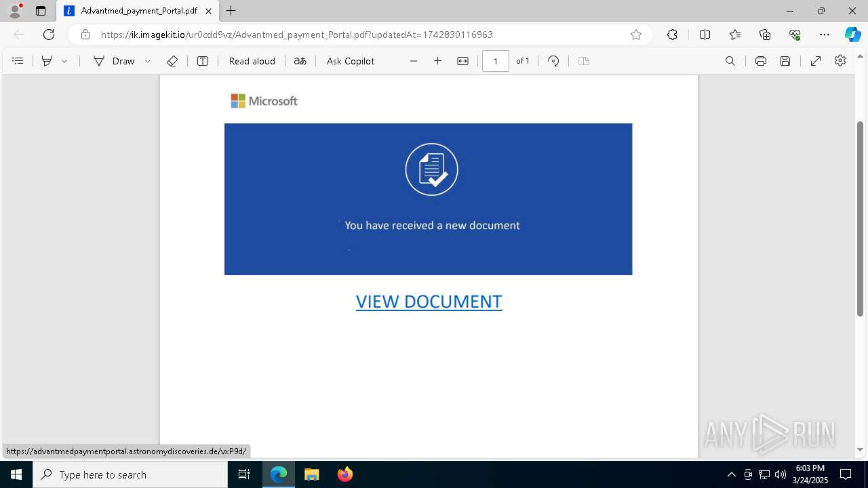Screen dimensions: 868x488
Task: Open File Explorer from the taskbar
Action: (311, 474)
